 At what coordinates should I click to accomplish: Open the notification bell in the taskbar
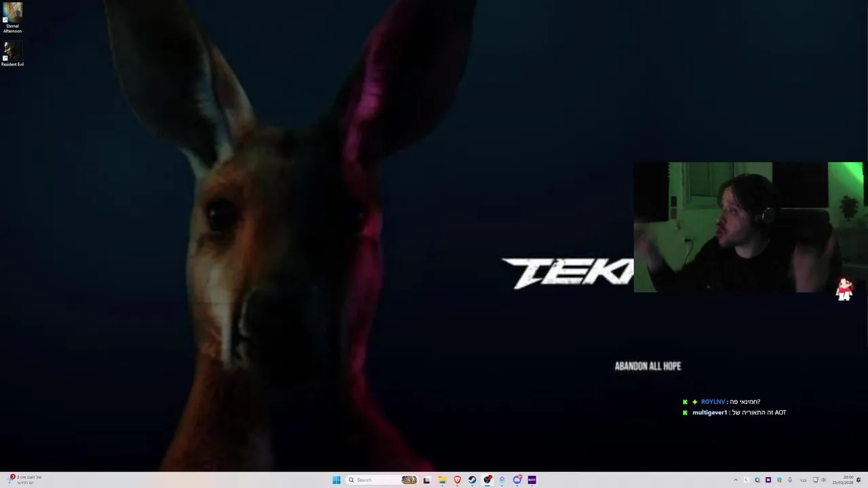859,480
